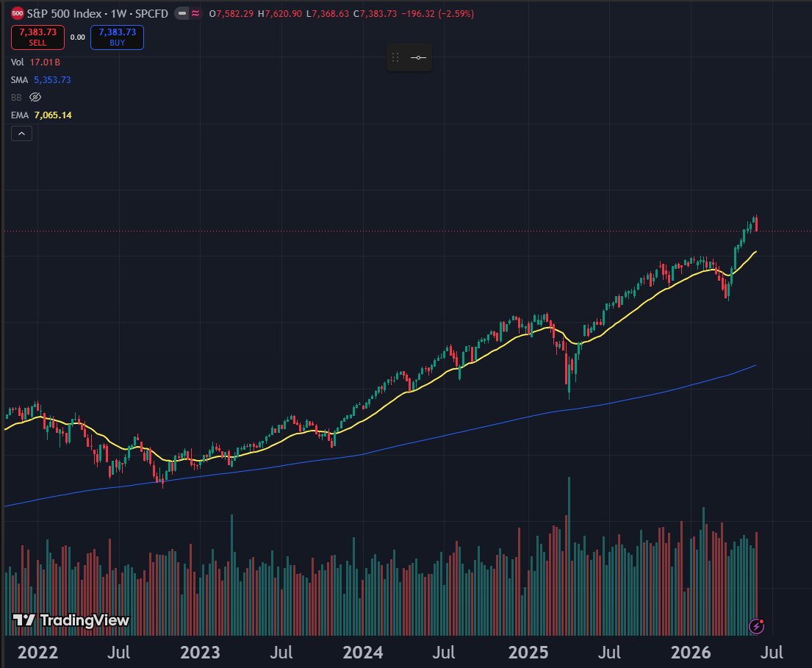This screenshot has height=668, width=812.
Task: Open the TradingView logo link
Action: 71,619
